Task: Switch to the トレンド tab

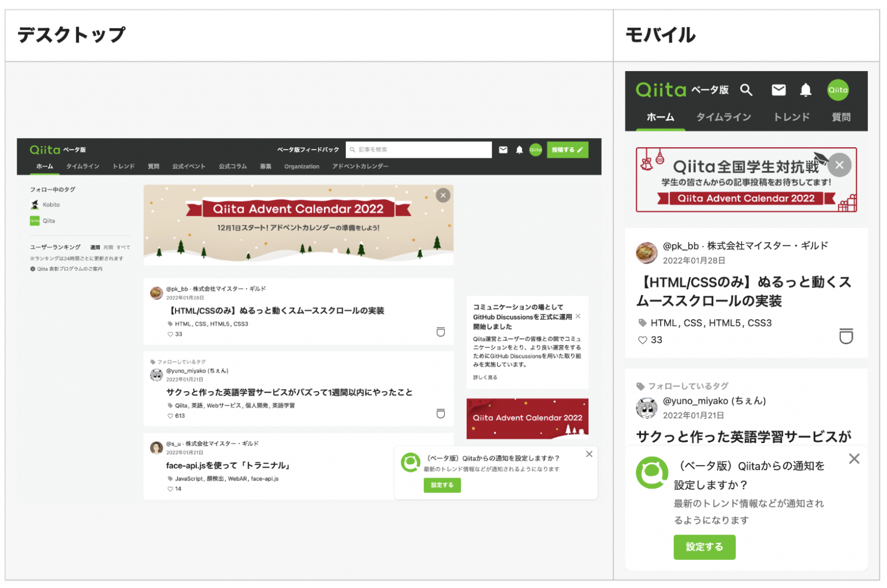Action: [122, 166]
